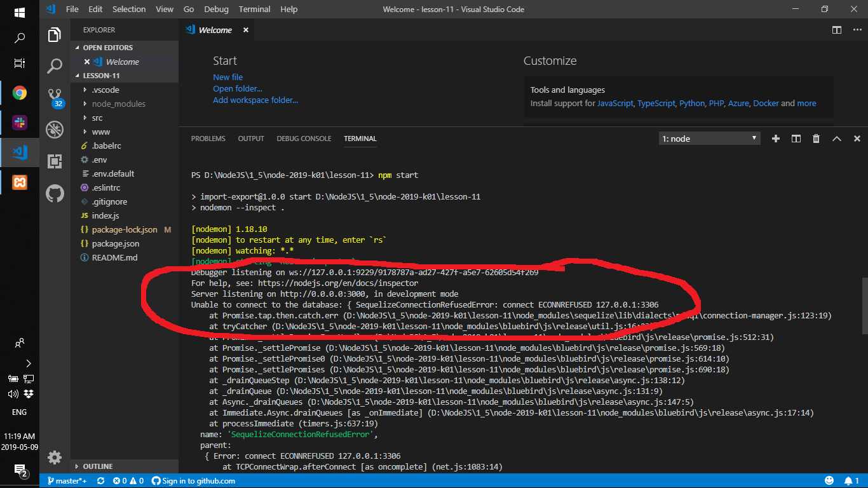Click the feedback smiley in status bar
Viewport: 868px width, 488px height.
[x=829, y=481]
